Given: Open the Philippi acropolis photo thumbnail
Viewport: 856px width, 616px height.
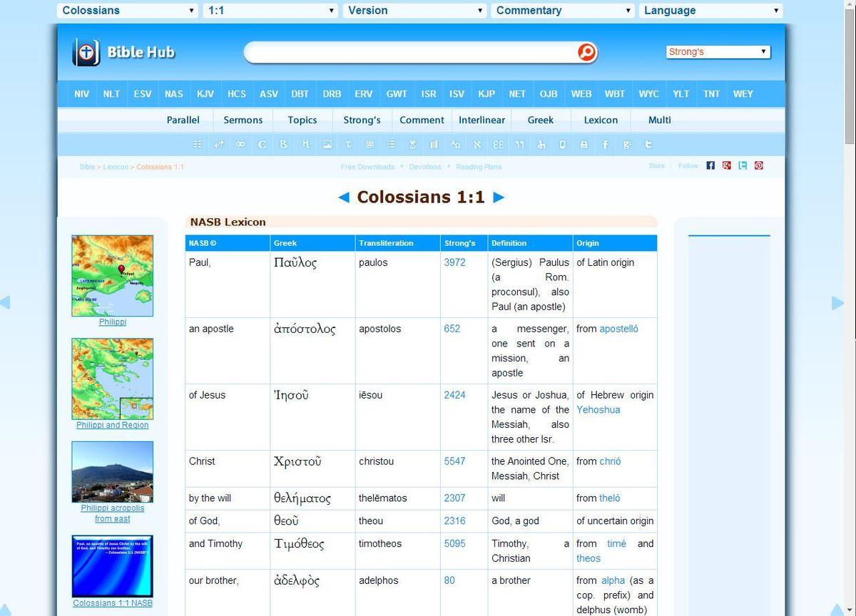Looking at the screenshot, I should pyautogui.click(x=113, y=472).
